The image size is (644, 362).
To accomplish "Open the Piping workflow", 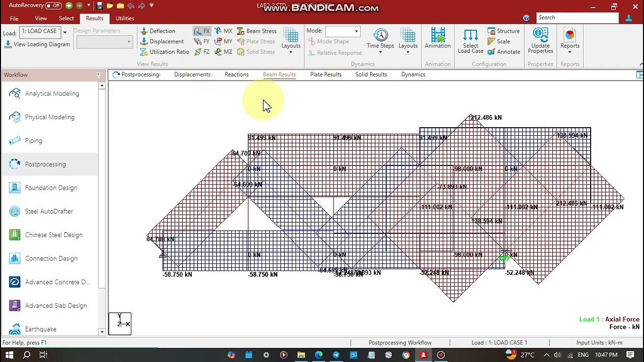I will 49,141.
